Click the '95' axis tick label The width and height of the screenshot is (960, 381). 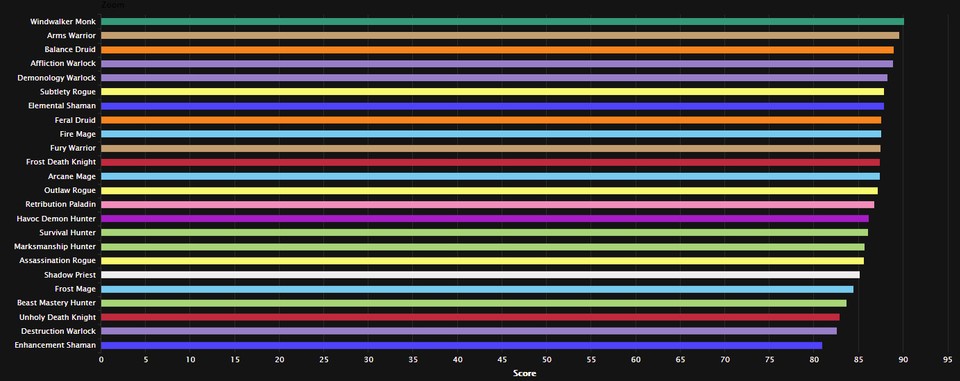(x=948, y=360)
